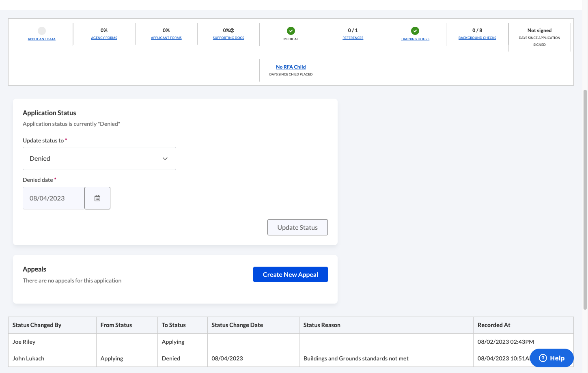This screenshot has height=373, width=588.
Task: Click the Update Status button
Action: [x=297, y=227]
